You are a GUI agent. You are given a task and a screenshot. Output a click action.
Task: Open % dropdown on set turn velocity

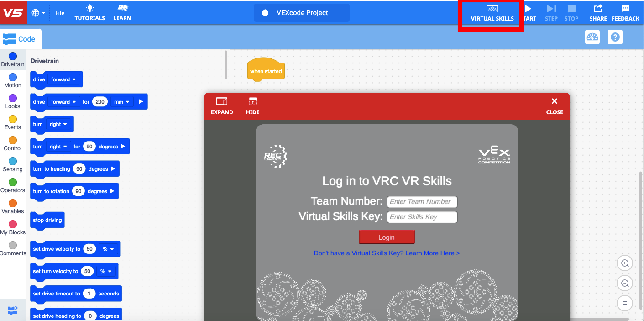pos(106,271)
